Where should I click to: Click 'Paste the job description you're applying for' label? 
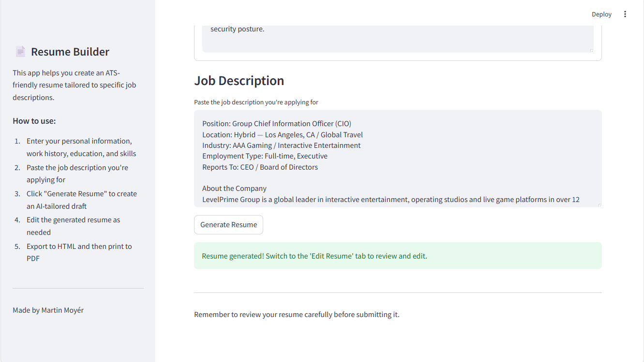(x=256, y=102)
